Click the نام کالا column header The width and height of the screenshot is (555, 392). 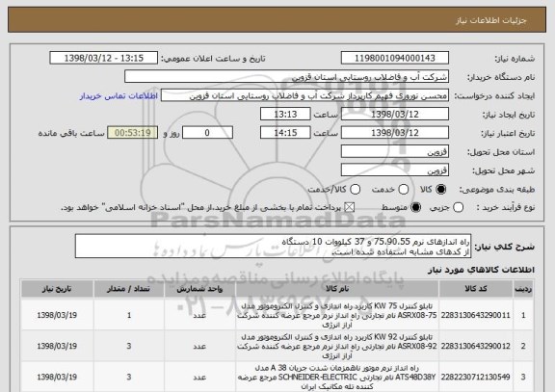pyautogui.click(x=337, y=289)
